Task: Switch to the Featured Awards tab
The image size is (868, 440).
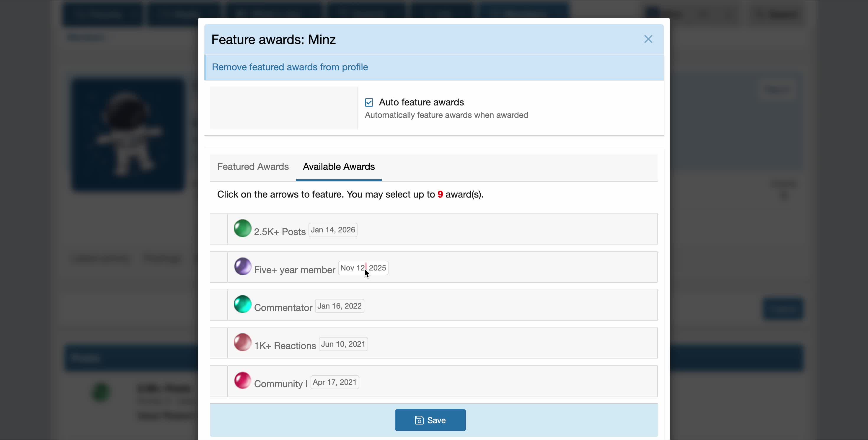Action: point(253,167)
